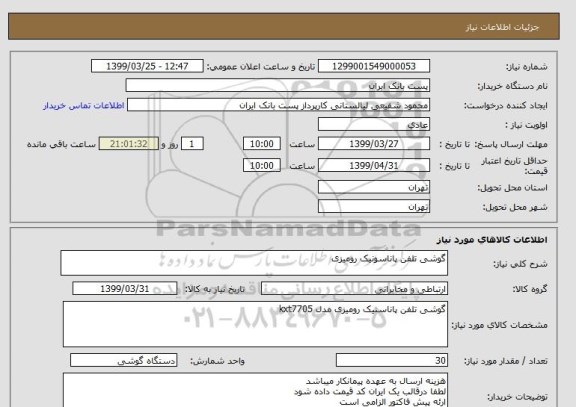Click the label شماره نیاز
Screen dimensions: 576x407
point(527,67)
